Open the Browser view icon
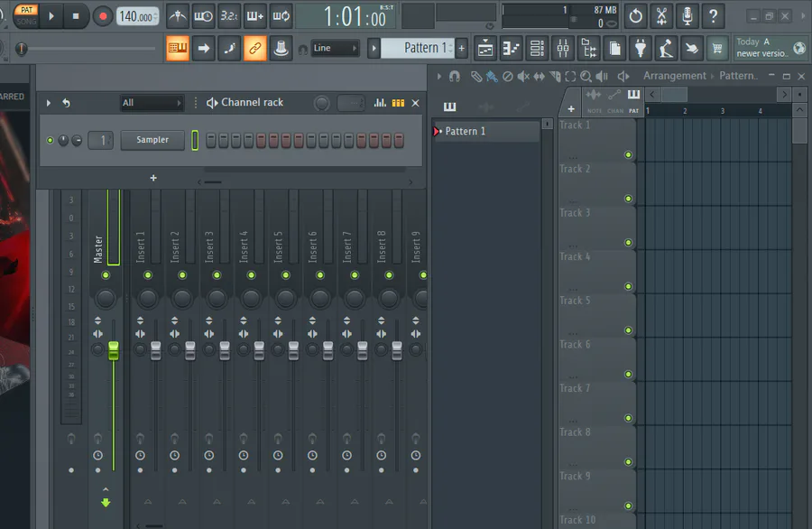This screenshot has height=529, width=812. point(589,49)
